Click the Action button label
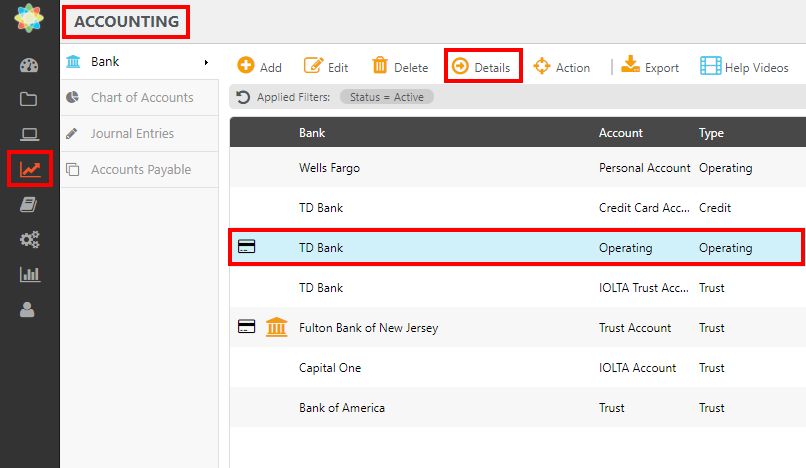 tap(573, 68)
